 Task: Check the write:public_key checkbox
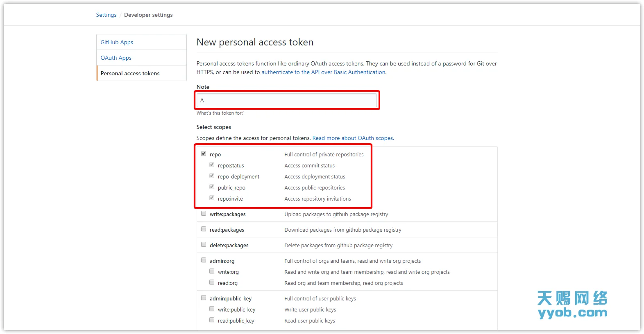[212, 308]
